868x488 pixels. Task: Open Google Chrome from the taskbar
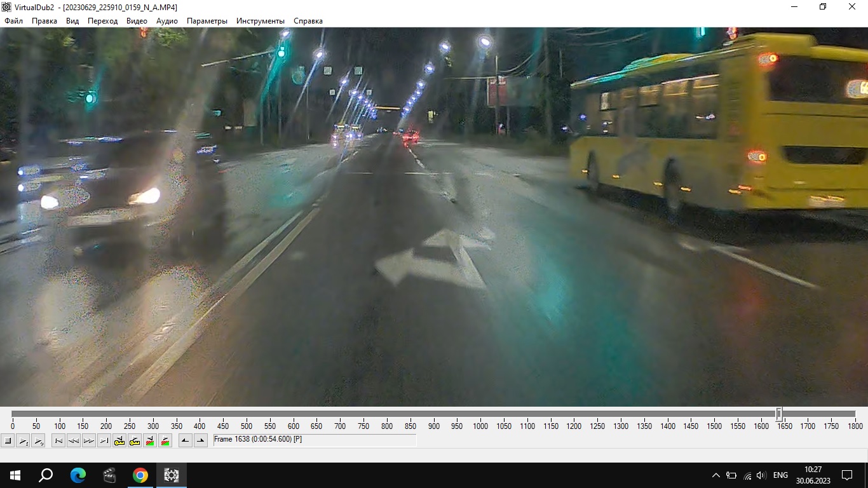click(140, 475)
